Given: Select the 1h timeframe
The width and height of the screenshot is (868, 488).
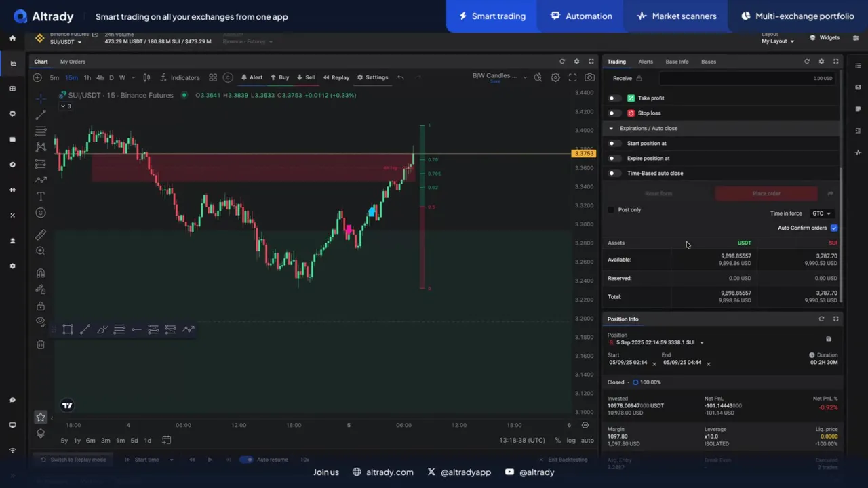Looking at the screenshot, I should point(87,77).
